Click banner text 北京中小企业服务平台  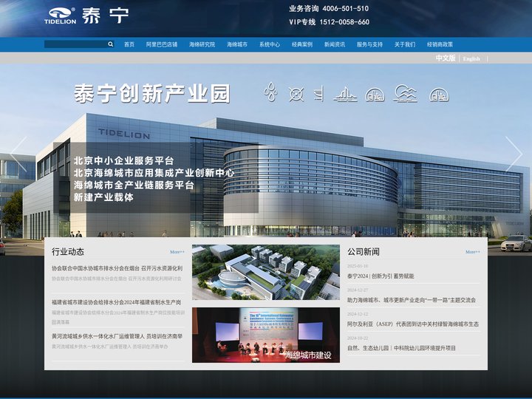point(124,160)
